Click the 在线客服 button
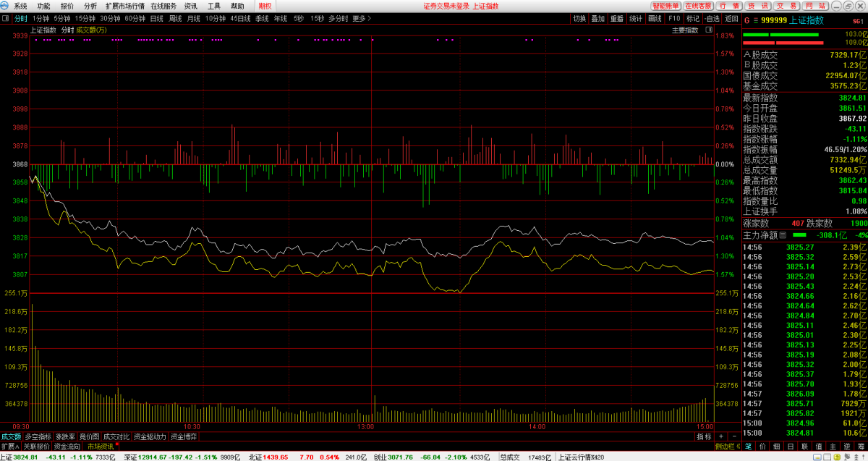This screenshot has height=461, width=868. [699, 6]
